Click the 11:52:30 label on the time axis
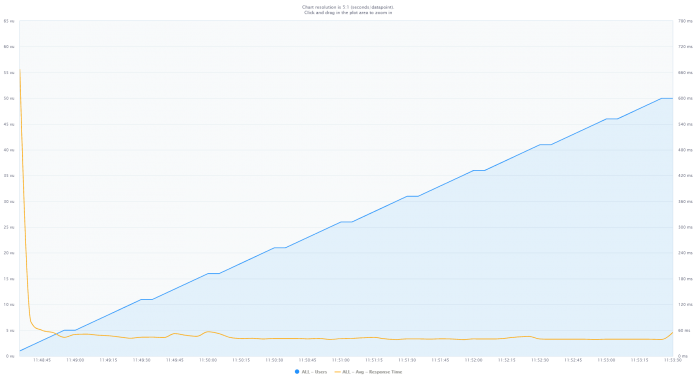Viewport: 693px width, 390px height. tap(540, 360)
